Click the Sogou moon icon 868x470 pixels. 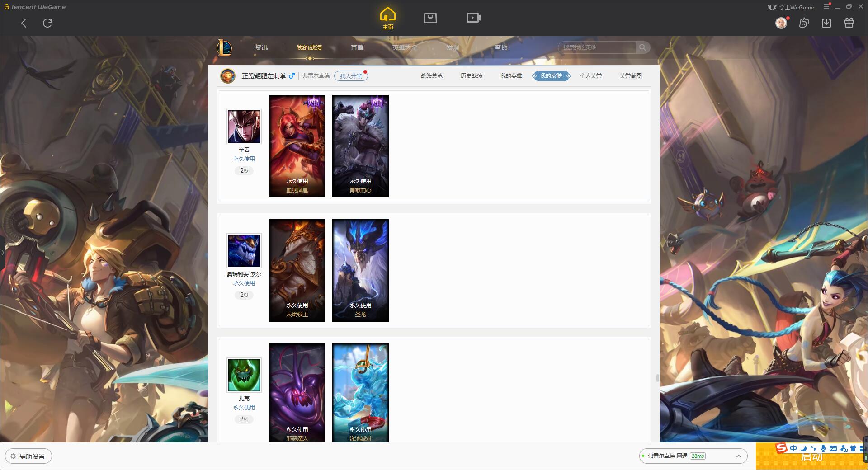point(803,448)
